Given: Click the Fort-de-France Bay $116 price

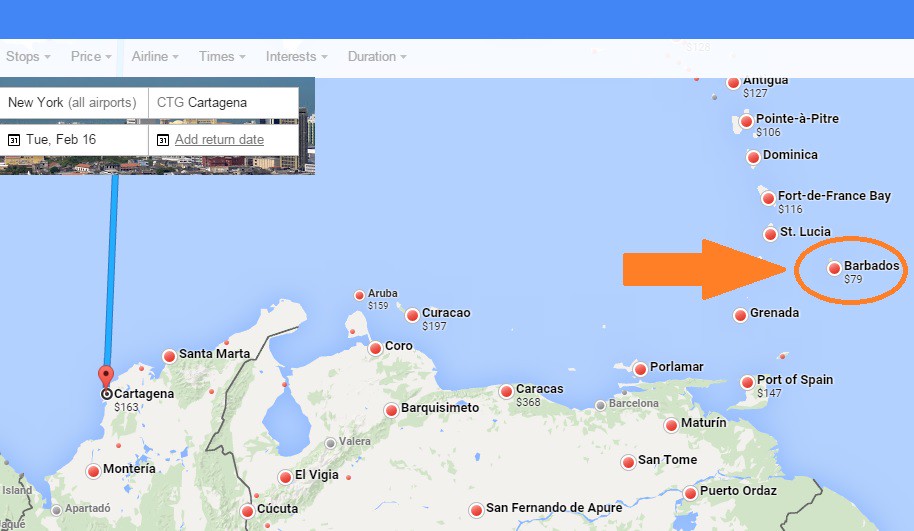Looking at the screenshot, I should (x=790, y=209).
